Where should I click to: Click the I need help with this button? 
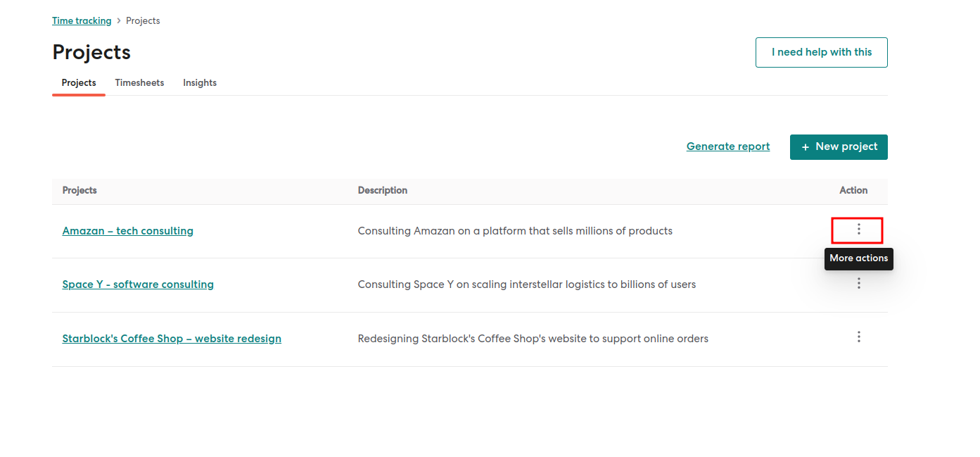821,52
